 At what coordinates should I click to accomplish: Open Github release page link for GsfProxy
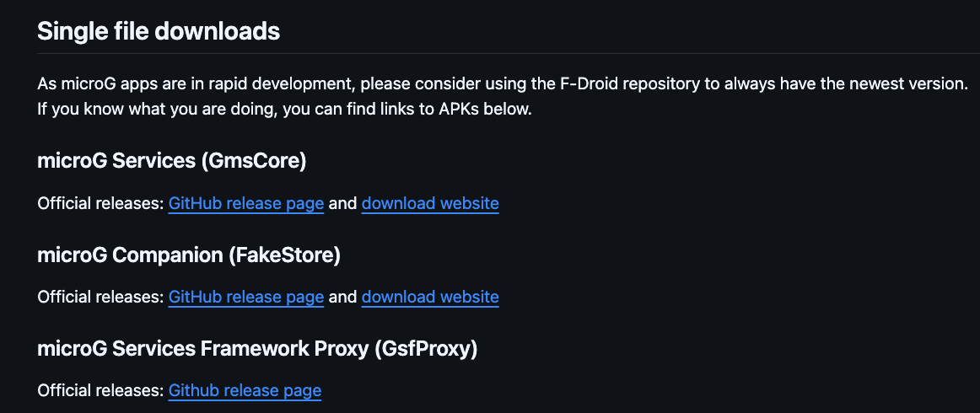(245, 390)
